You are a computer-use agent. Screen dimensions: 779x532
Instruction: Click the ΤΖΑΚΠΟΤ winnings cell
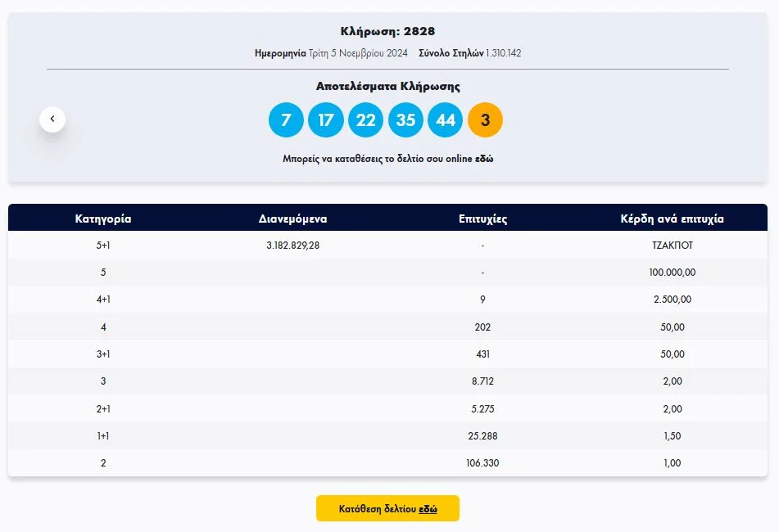point(672,246)
